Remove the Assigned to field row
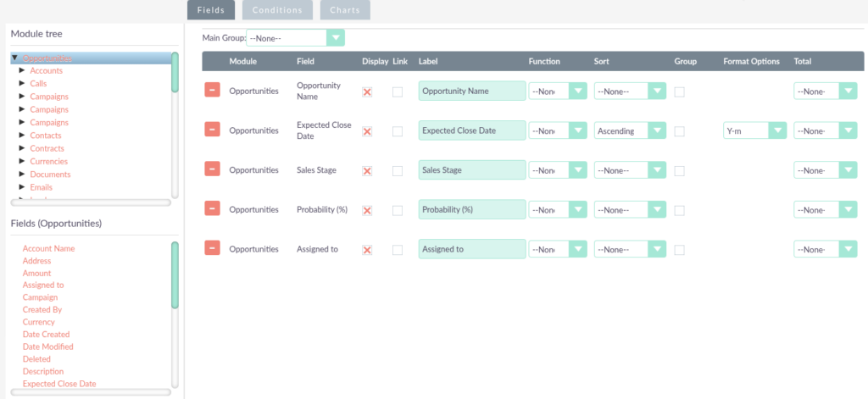The height and width of the screenshot is (399, 868). click(x=212, y=248)
